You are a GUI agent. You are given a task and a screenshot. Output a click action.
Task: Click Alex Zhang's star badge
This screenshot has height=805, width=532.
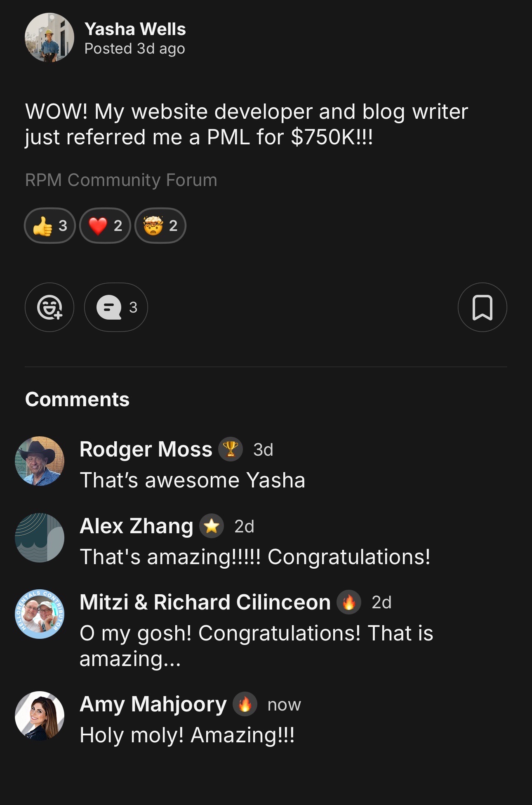click(x=212, y=526)
